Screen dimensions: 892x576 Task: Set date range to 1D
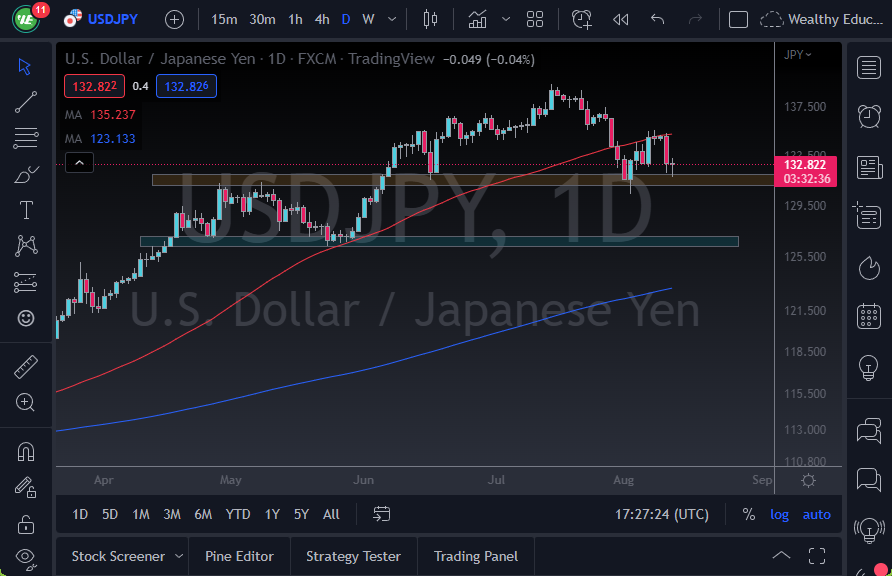tap(80, 515)
